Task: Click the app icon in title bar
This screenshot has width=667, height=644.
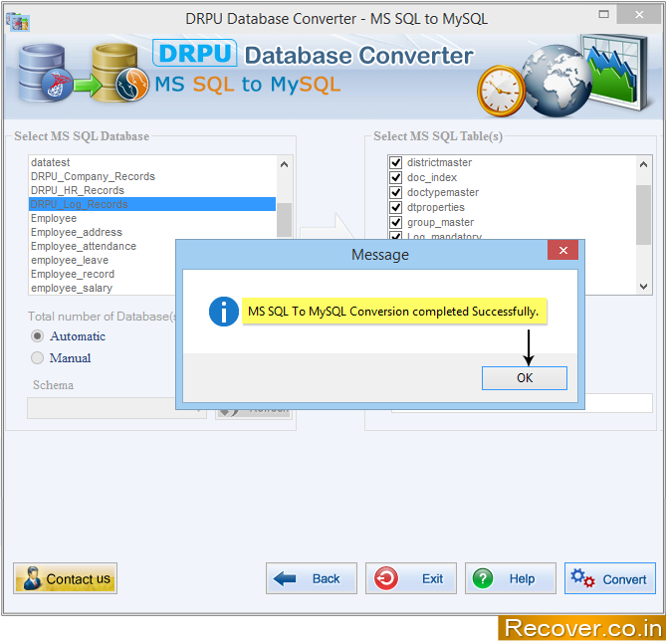Action: pyautogui.click(x=18, y=21)
